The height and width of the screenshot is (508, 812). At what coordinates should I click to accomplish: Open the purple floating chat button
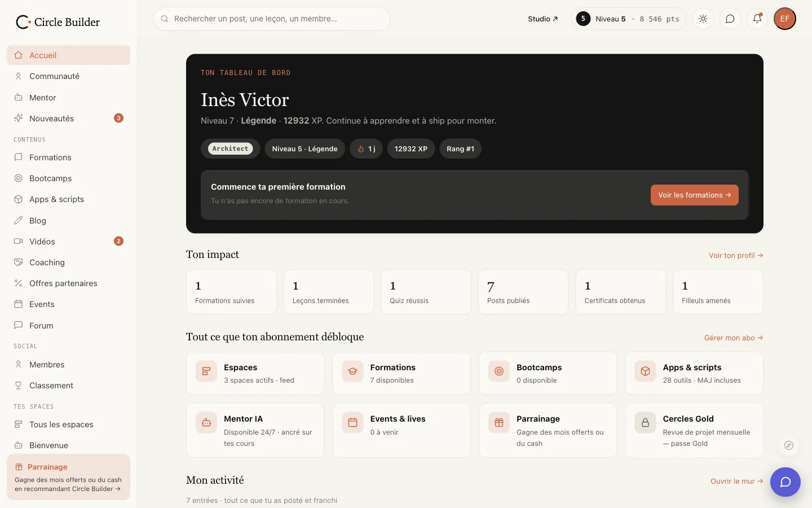click(x=785, y=482)
